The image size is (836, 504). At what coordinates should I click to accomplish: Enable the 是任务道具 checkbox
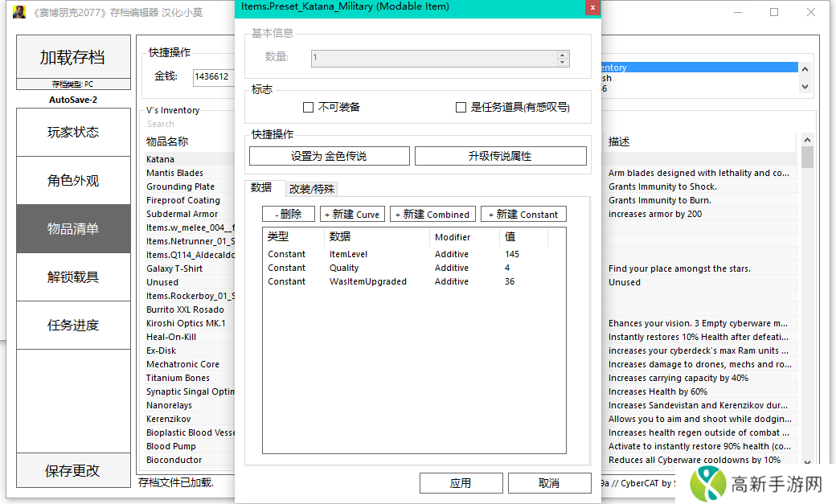pyautogui.click(x=461, y=107)
